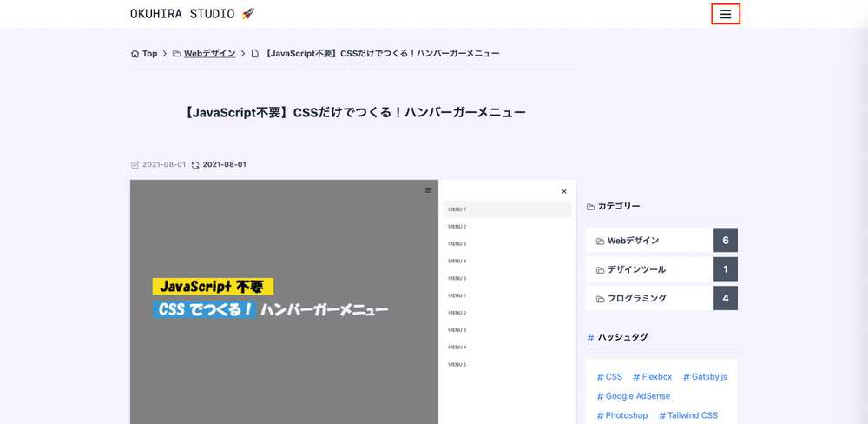Screen dimensions: 868x424
Task: Click the #Photoshop hashtag
Action: pyautogui.click(x=622, y=415)
